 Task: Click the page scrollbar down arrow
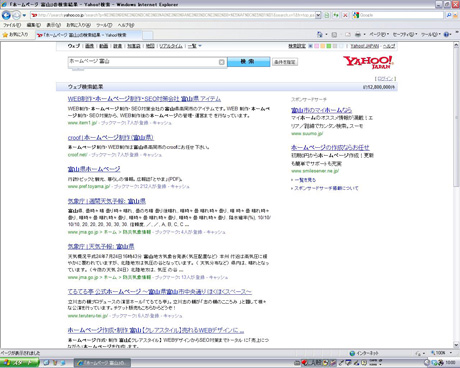pyautogui.click(x=456, y=345)
